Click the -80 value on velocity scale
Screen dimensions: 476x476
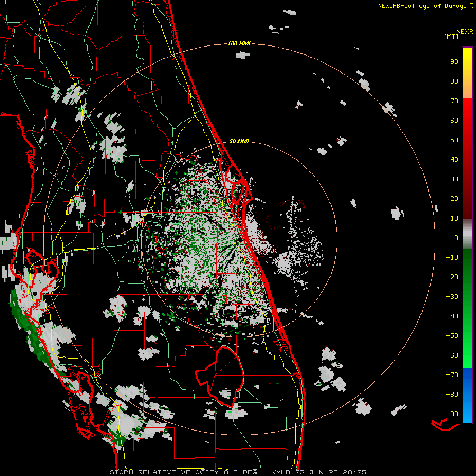pyautogui.click(x=452, y=395)
